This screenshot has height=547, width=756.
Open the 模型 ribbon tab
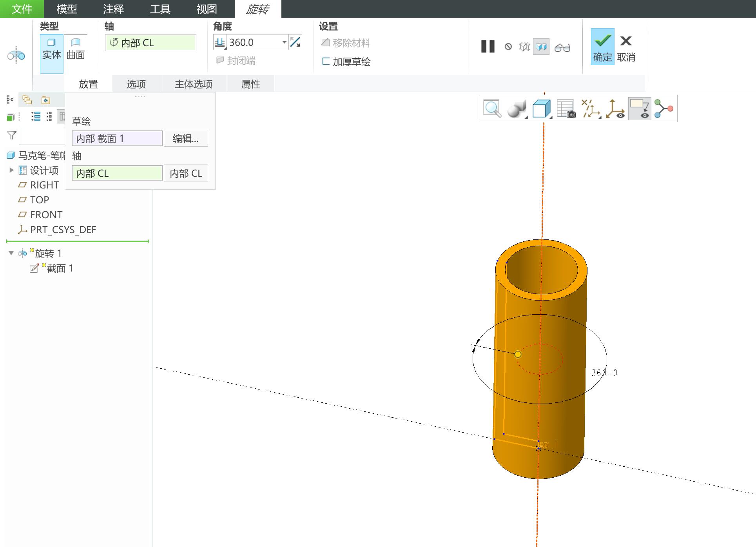(x=67, y=9)
